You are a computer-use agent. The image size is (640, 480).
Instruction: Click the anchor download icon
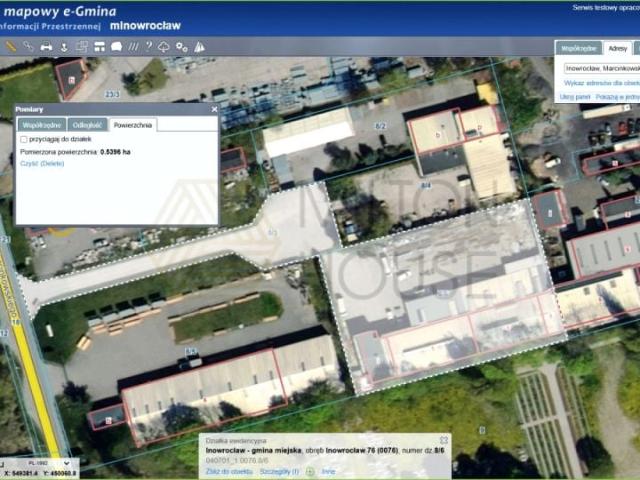[64, 46]
